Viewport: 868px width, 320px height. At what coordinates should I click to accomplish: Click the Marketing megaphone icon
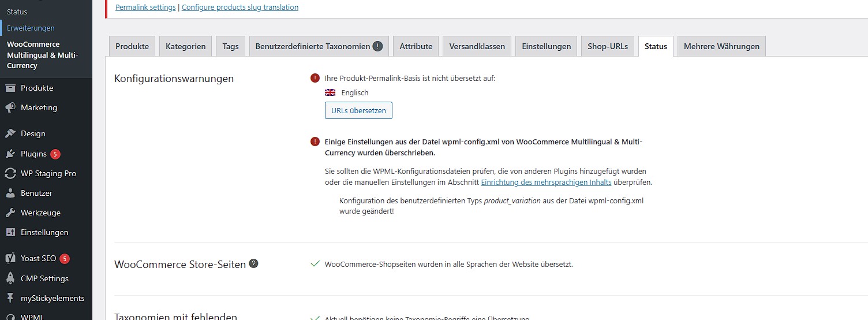click(x=10, y=108)
